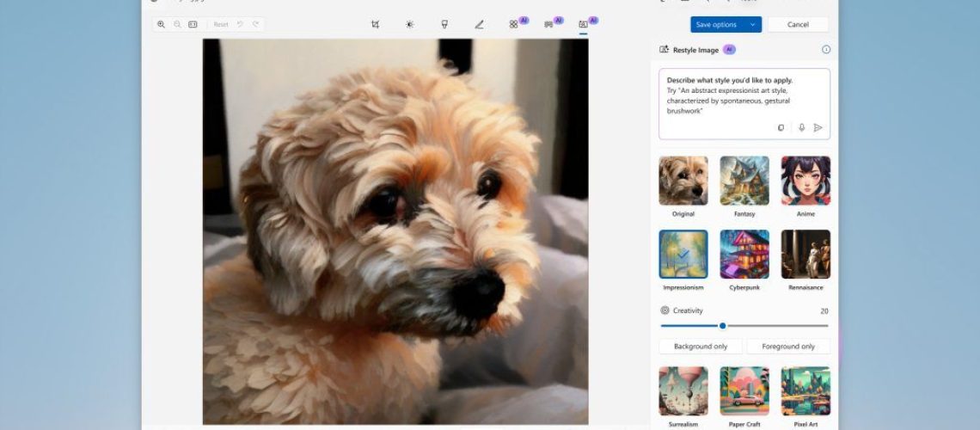980x430 pixels.
Task: Expand the Save options dropdown arrow
Action: [752, 24]
